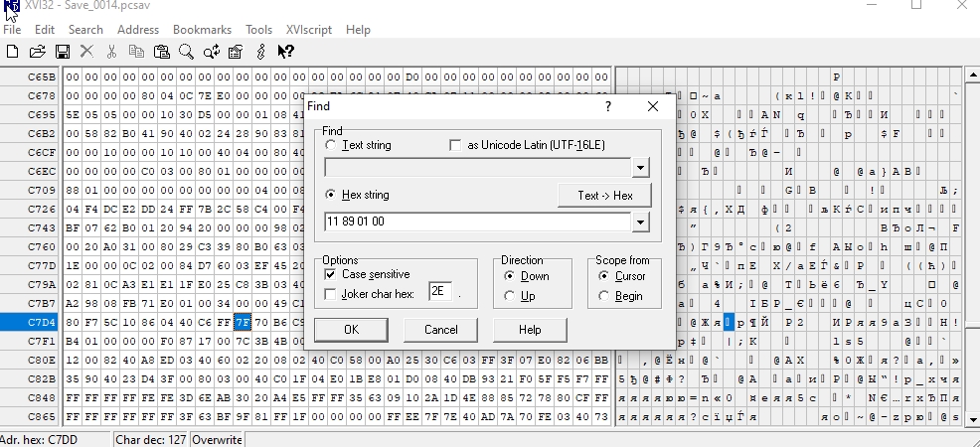Confirm Find with OK button
The height and width of the screenshot is (447, 980).
point(351,330)
